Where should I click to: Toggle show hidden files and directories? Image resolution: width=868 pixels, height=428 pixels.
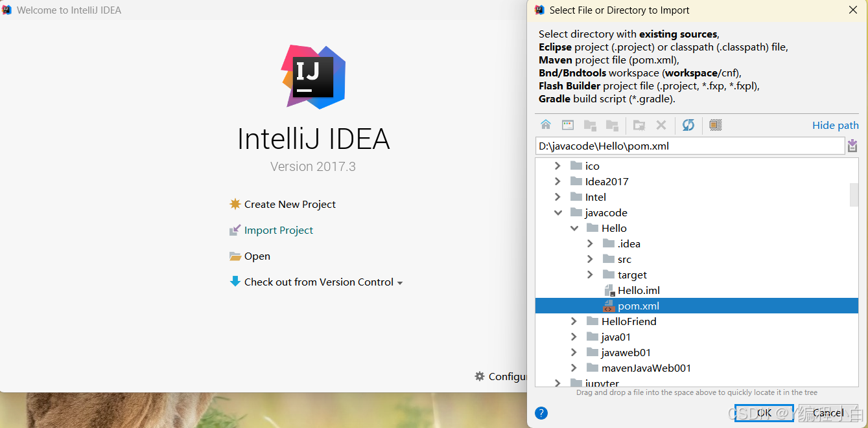[x=716, y=125]
